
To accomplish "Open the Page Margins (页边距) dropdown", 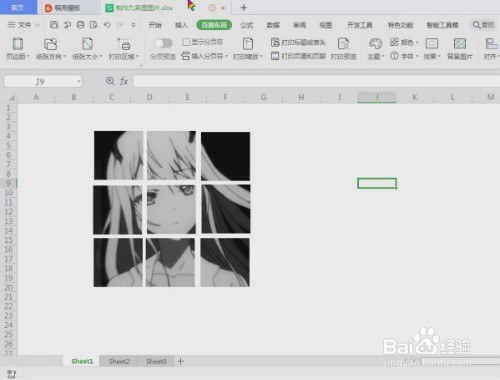I will click(x=18, y=49).
